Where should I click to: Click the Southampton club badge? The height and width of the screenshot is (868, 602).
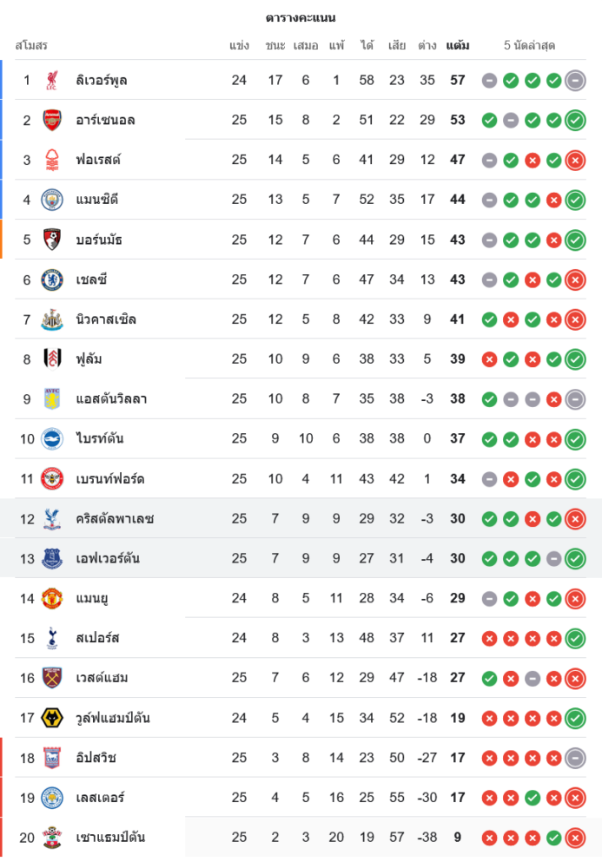pos(52,838)
